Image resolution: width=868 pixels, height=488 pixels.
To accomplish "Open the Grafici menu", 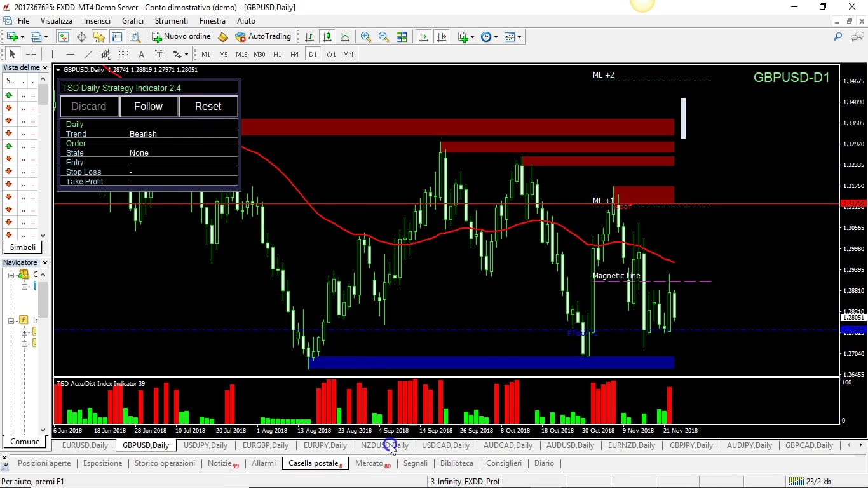I will click(133, 21).
